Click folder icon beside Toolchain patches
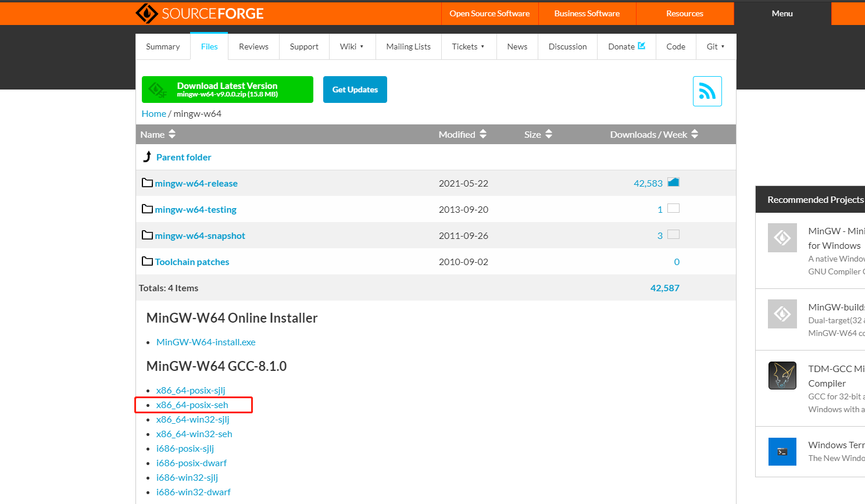Viewport: 865px width, 504px height. [148, 261]
